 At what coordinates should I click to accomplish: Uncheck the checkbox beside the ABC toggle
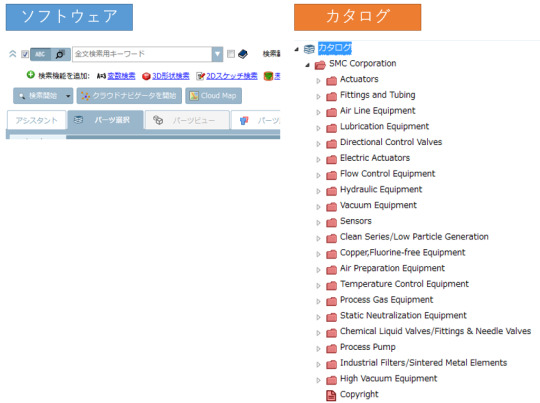coord(25,54)
